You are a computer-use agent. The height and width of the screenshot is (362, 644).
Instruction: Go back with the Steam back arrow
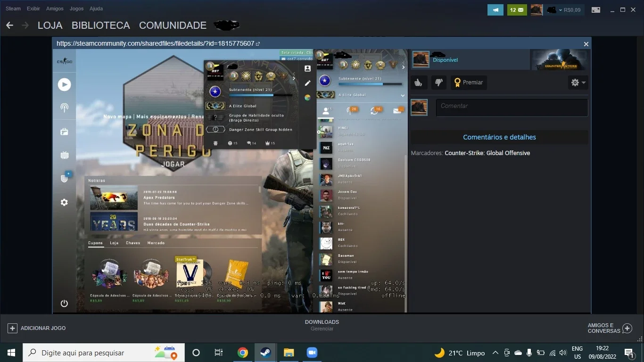9,25
